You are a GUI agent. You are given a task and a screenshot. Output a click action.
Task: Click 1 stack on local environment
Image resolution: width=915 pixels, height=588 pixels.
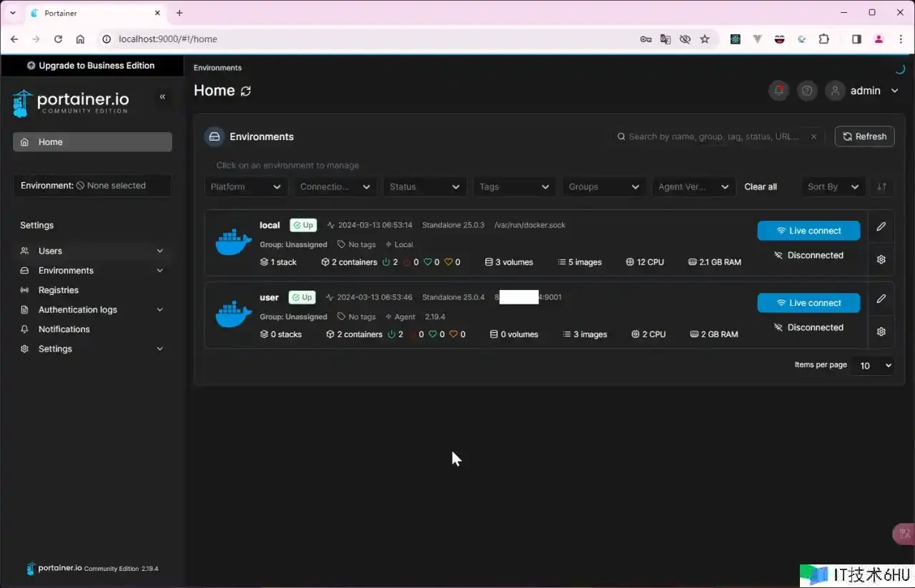tap(278, 262)
